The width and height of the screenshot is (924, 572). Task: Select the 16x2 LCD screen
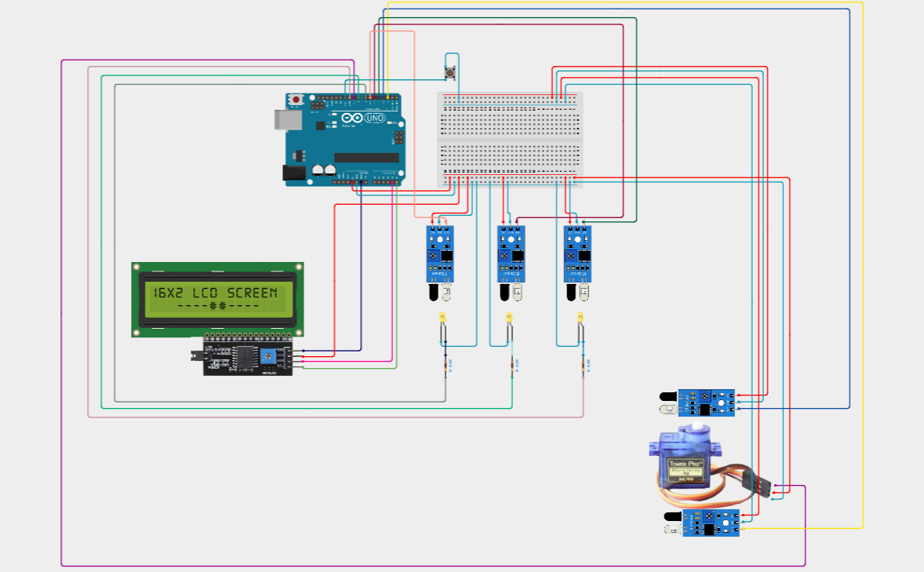click(x=217, y=298)
